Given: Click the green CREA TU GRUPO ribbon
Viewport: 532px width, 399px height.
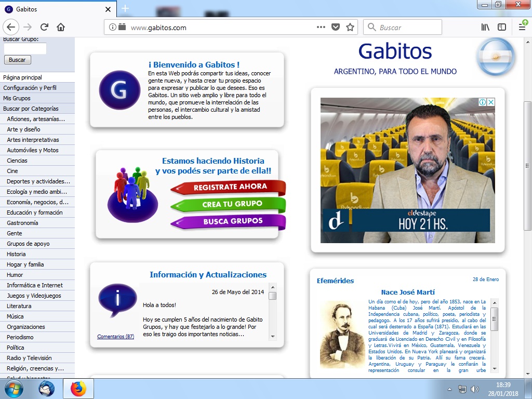Looking at the screenshot, I should pos(229,204).
